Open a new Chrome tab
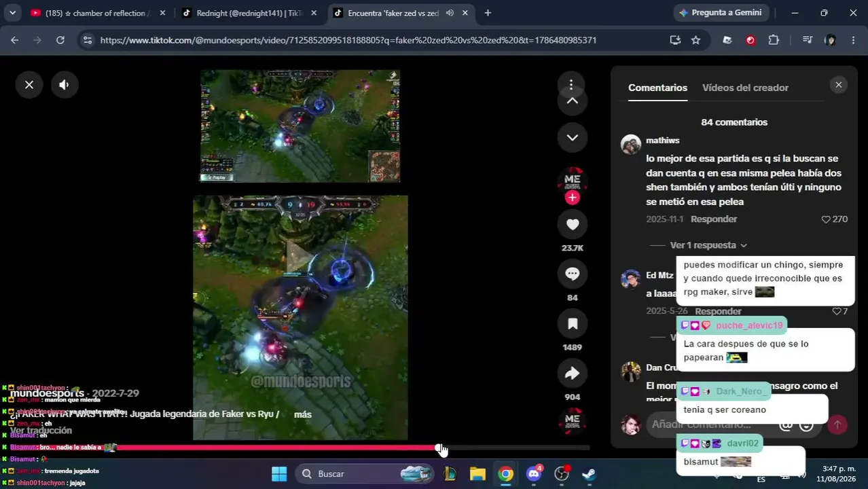 point(488,13)
